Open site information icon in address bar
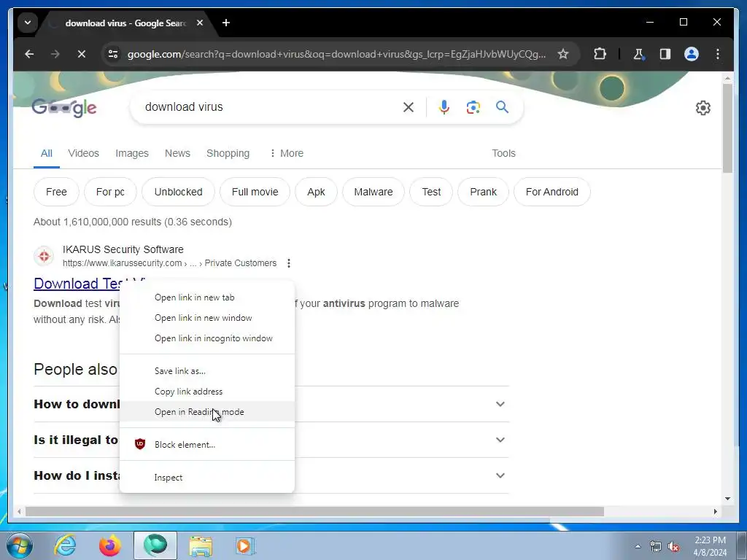This screenshot has height=560, width=747. coord(113,54)
